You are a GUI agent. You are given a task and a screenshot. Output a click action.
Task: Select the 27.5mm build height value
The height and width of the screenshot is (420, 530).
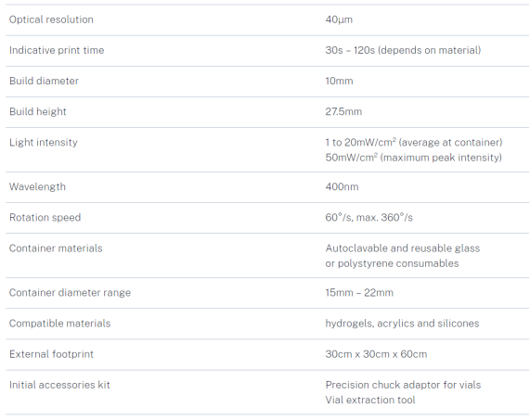pyautogui.click(x=343, y=112)
